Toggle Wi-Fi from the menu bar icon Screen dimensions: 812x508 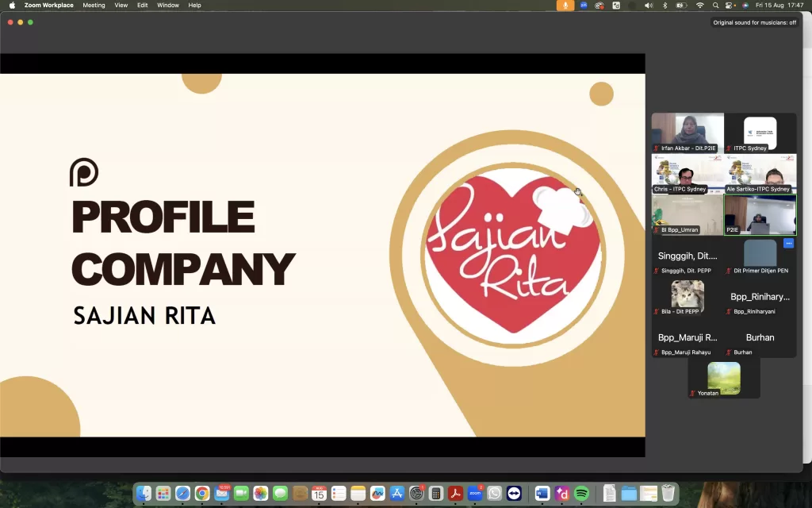(699, 6)
